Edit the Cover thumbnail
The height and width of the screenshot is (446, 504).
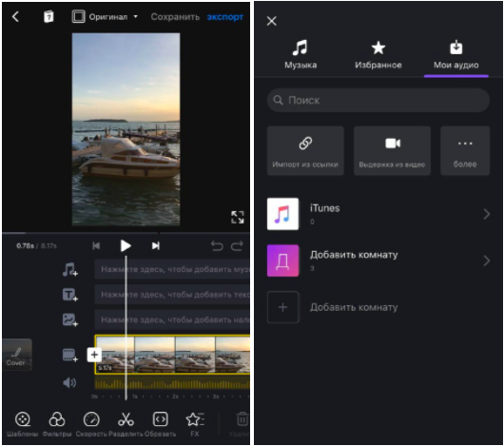17,355
